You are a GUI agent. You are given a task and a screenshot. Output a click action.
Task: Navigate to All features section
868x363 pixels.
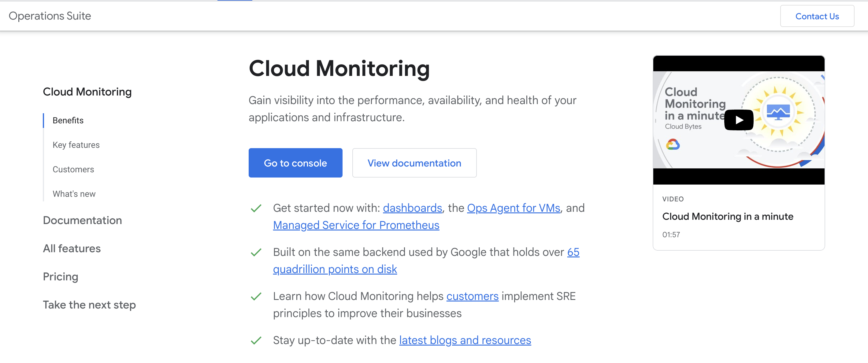pos(72,249)
